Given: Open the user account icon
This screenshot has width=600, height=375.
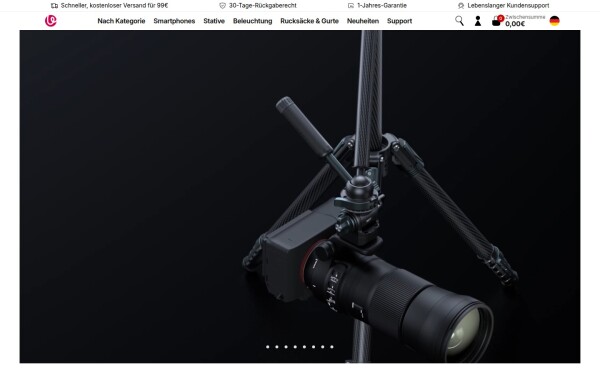Looking at the screenshot, I should click(x=478, y=21).
